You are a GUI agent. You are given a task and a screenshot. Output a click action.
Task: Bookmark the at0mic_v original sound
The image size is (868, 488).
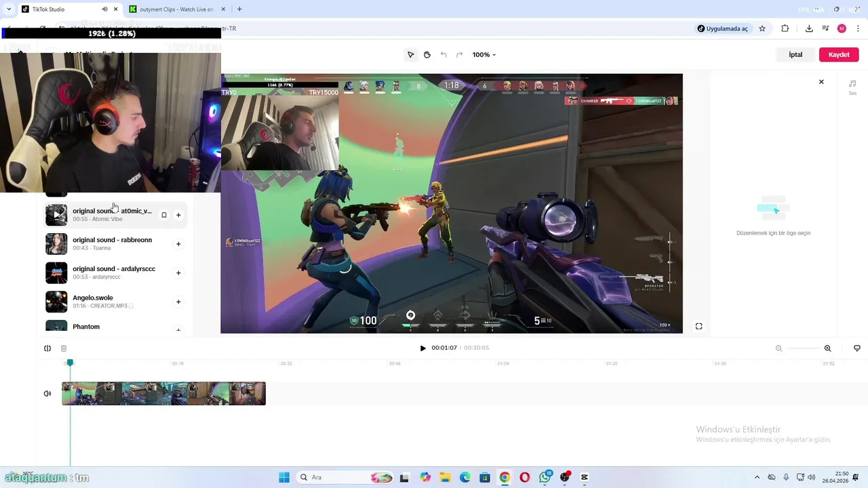coord(163,216)
